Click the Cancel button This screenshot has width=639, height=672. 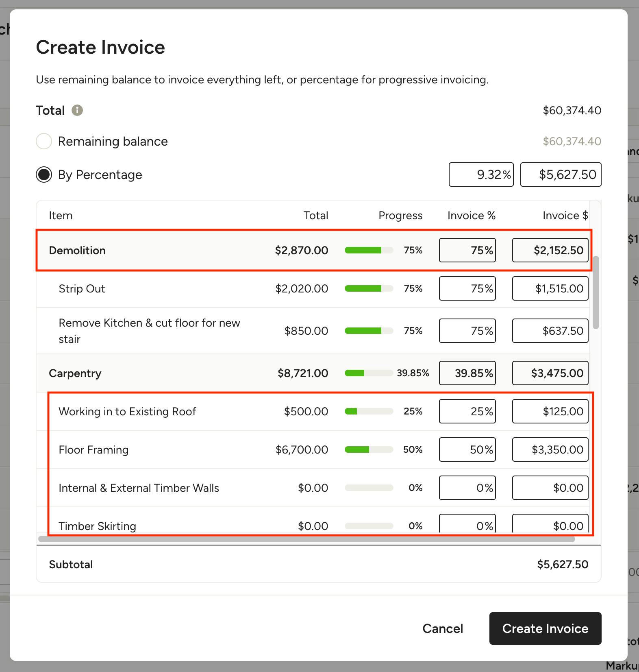[x=443, y=628]
